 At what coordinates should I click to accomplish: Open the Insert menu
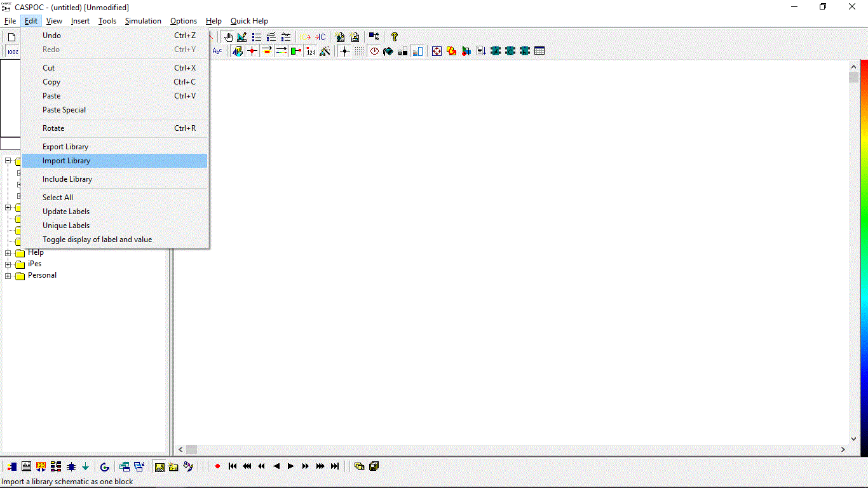[x=80, y=21]
